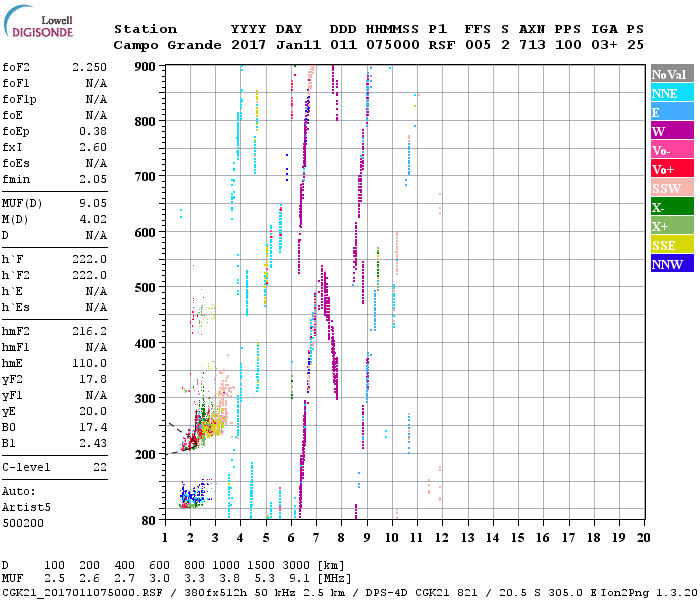Click the MUF(D) value 9.05
Image resolution: width=700 pixels, height=600 pixels.
coord(92,204)
